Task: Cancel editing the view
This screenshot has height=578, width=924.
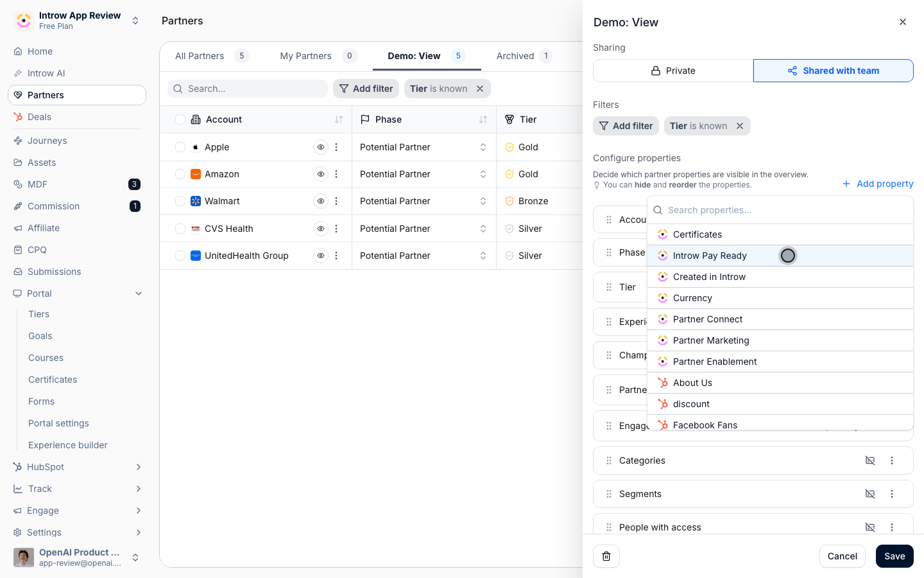Action: point(843,556)
